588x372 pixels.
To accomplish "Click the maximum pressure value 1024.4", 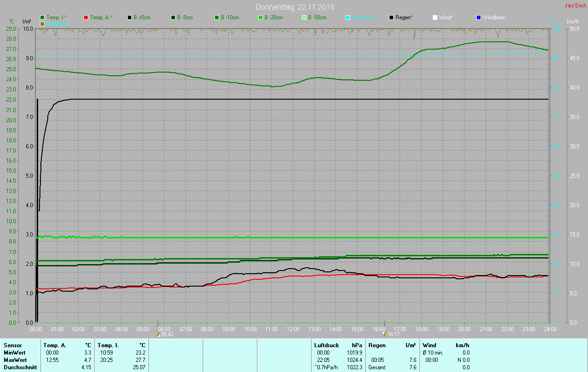I will [x=355, y=360].
